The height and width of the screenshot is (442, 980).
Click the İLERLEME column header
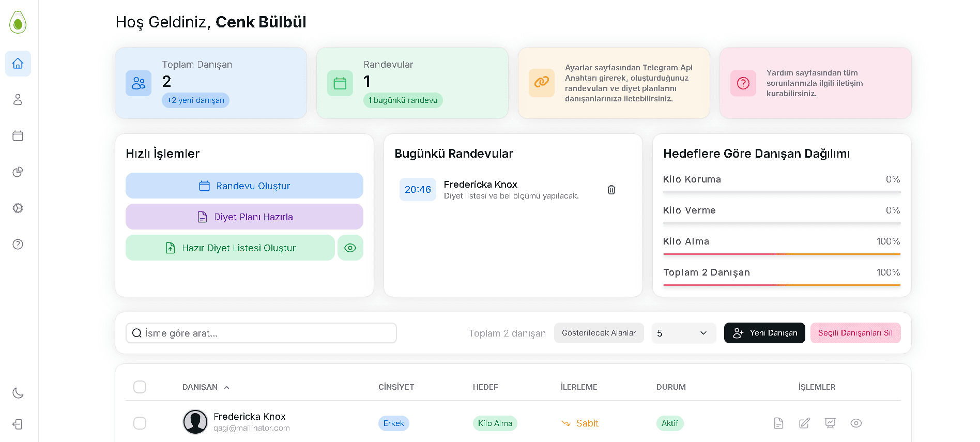coord(579,387)
